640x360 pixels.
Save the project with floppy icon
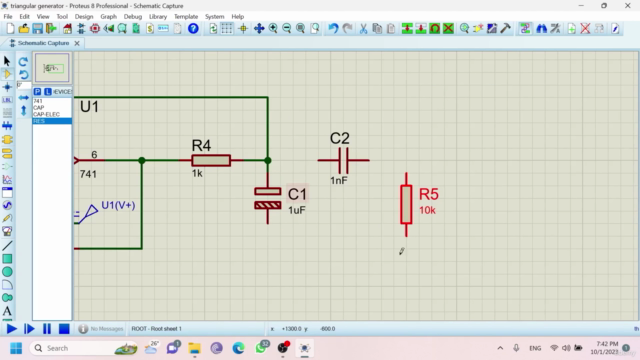38,28
